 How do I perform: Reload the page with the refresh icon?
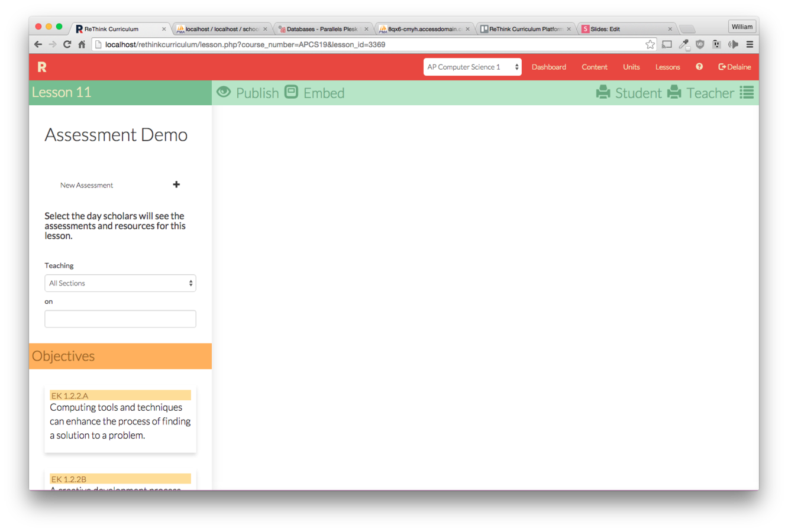point(67,44)
